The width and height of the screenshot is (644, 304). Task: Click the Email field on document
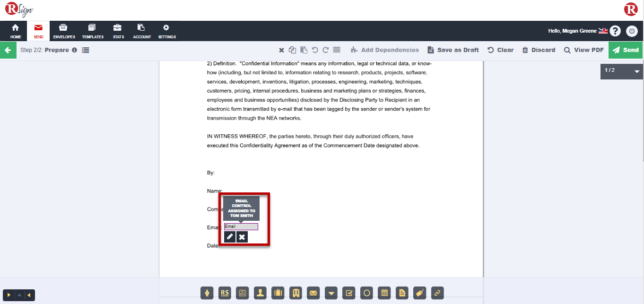(x=241, y=227)
